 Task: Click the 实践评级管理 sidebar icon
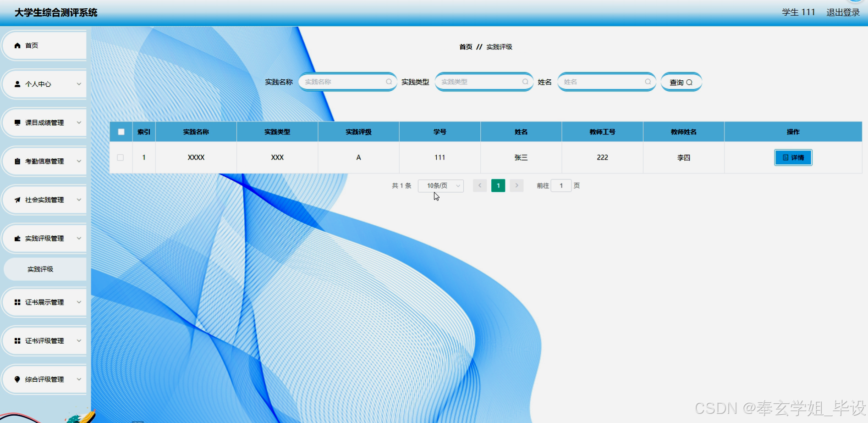point(17,238)
